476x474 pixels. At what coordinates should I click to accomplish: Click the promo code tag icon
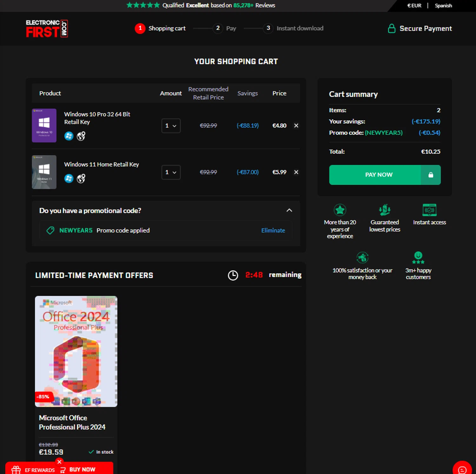[50, 230]
